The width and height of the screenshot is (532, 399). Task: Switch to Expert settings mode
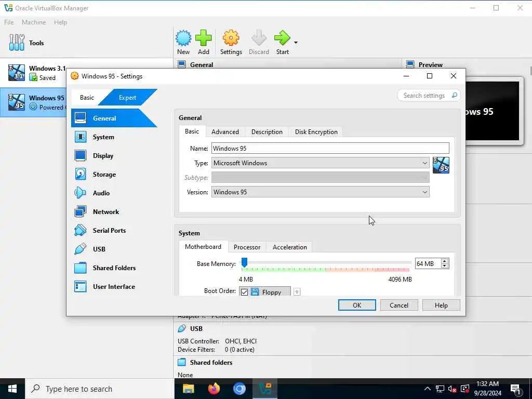[x=128, y=97]
